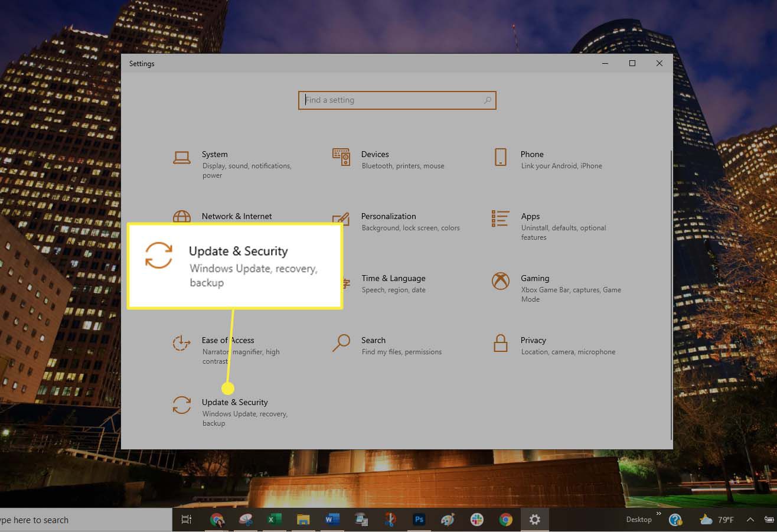Screen dimensions: 777x532
Task: Click the dashed clock icon for Ease of Access
Action: point(181,343)
